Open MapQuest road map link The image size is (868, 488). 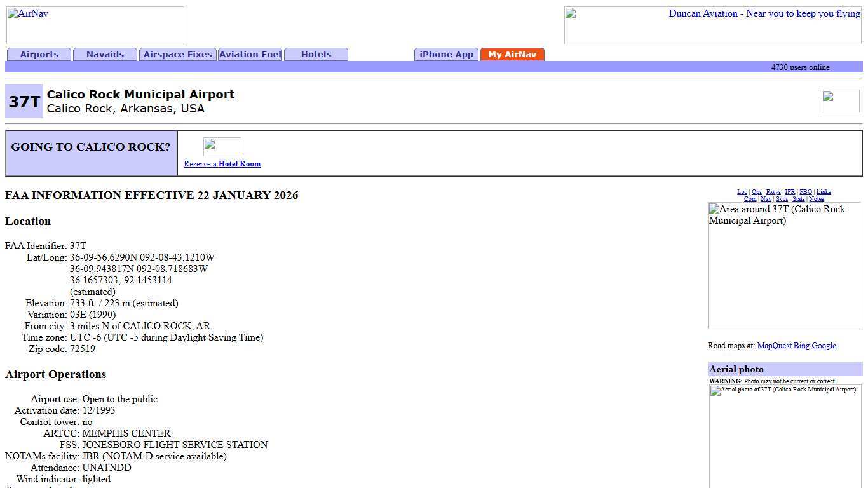point(774,346)
